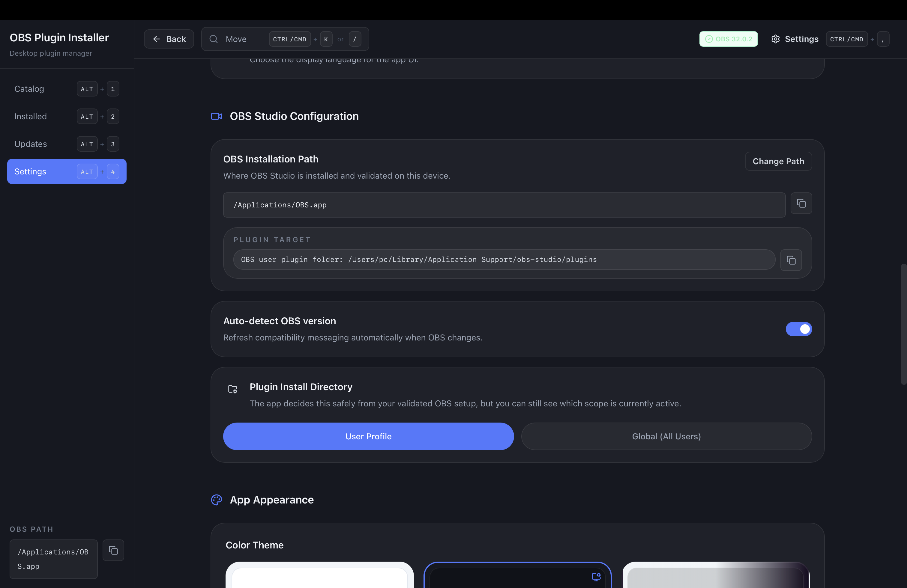Open the Updates section
Viewport: 907px width, 588px height.
31,144
